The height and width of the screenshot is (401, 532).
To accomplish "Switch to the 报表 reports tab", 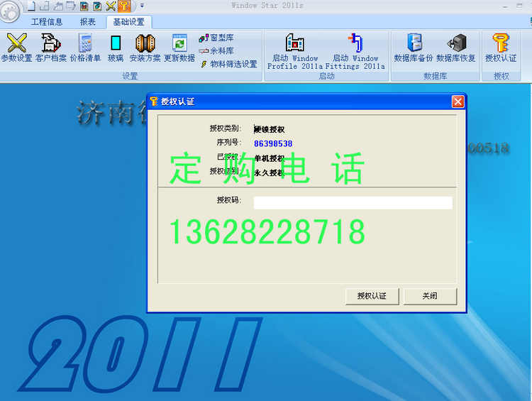I will click(88, 22).
